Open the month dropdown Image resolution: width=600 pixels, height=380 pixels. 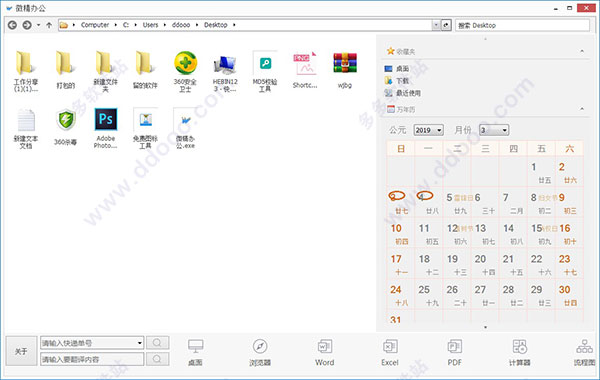pyautogui.click(x=494, y=130)
